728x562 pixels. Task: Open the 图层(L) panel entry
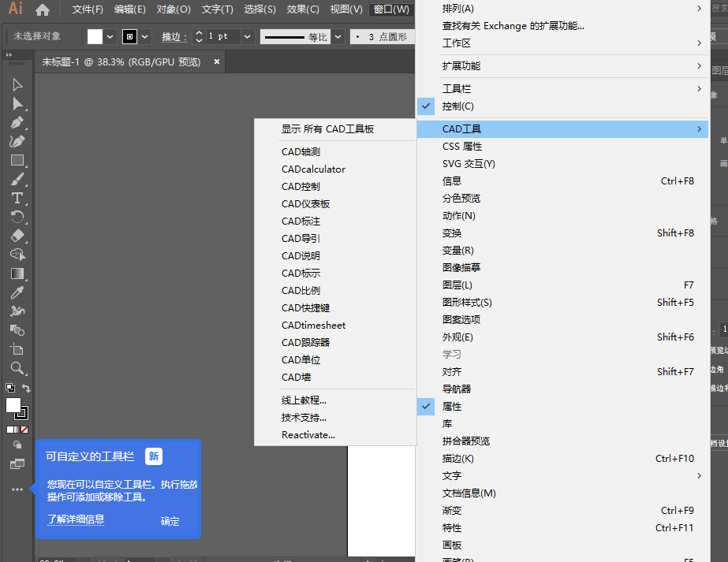click(562, 285)
